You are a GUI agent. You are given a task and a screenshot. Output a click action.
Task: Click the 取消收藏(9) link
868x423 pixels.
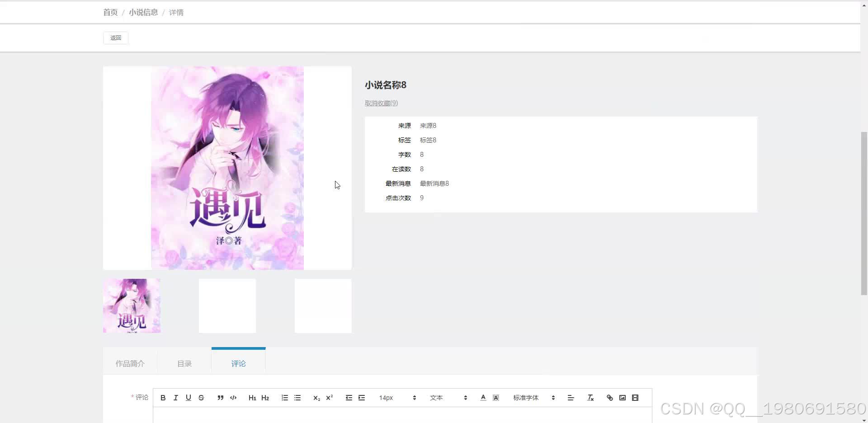381,103
